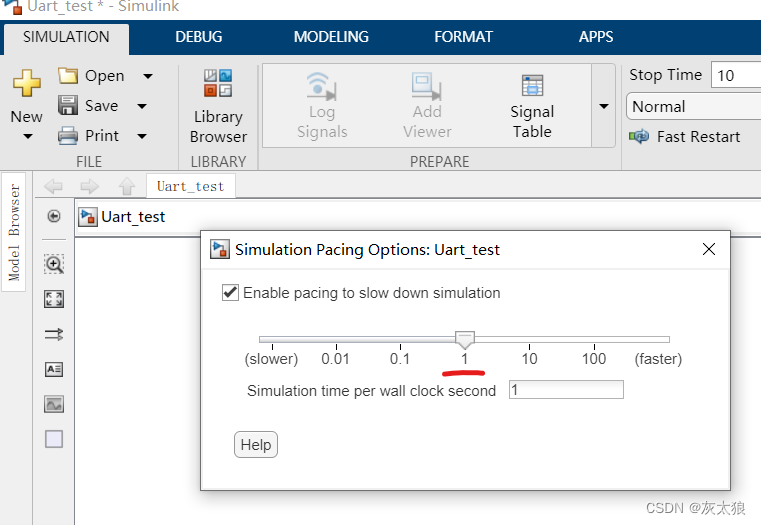Click the Help button in pacing dialog
This screenshot has width=761, height=525.
tap(256, 444)
